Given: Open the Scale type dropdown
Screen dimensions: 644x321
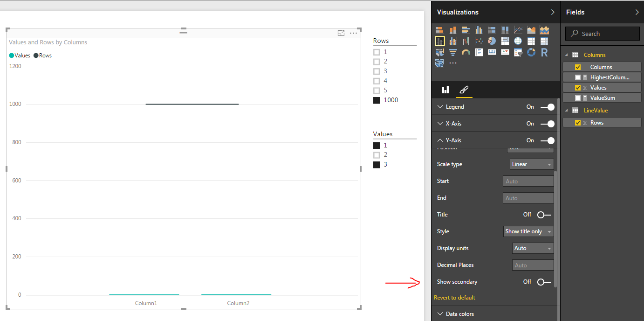Looking at the screenshot, I should pyautogui.click(x=532, y=164).
